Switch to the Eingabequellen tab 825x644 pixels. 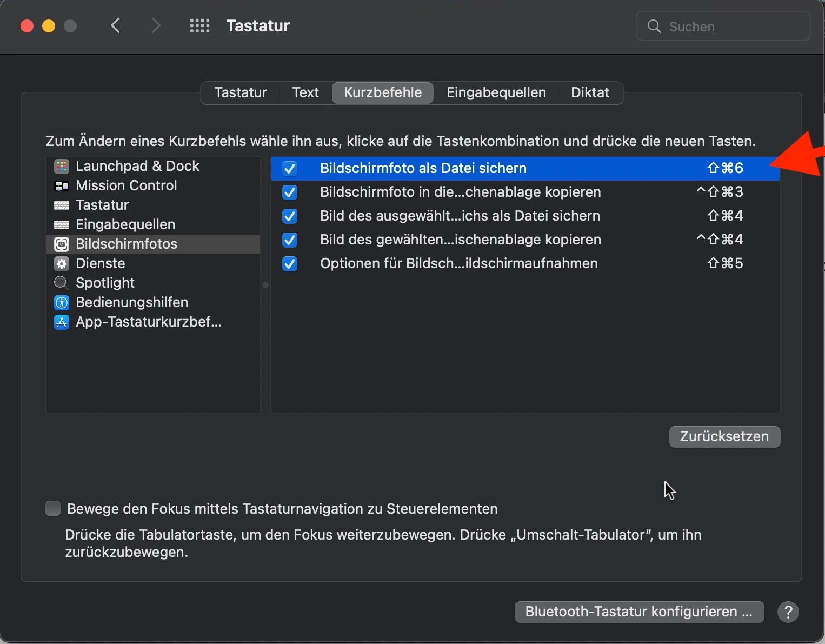pos(496,92)
